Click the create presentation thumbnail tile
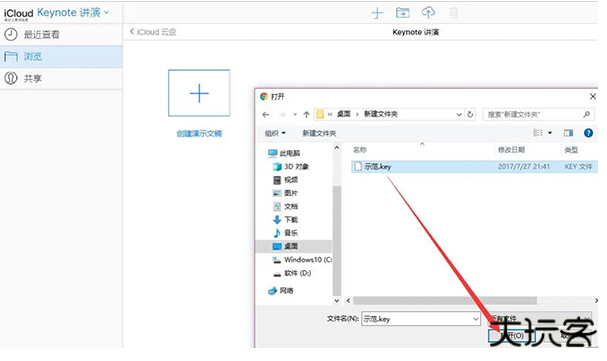607x361 pixels. pos(199,93)
